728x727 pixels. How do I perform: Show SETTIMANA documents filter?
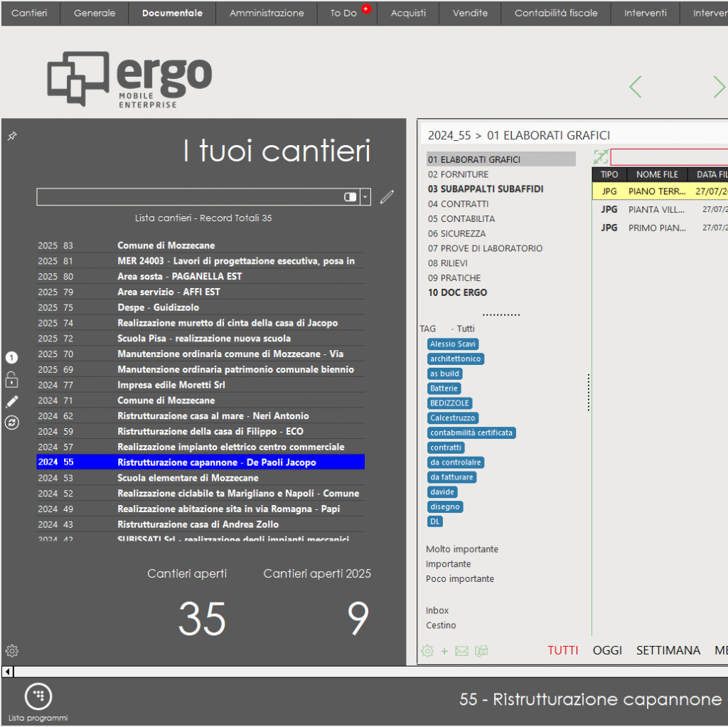coord(668,650)
